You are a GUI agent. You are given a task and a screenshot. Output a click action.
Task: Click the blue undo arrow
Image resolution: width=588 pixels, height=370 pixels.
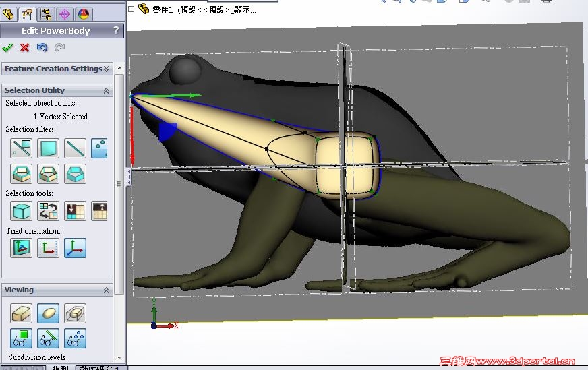[42, 48]
